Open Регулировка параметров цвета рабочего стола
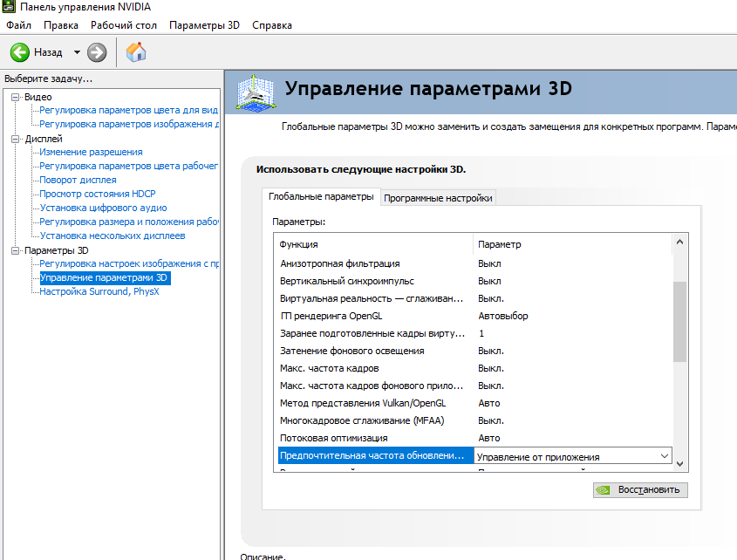 click(129, 166)
